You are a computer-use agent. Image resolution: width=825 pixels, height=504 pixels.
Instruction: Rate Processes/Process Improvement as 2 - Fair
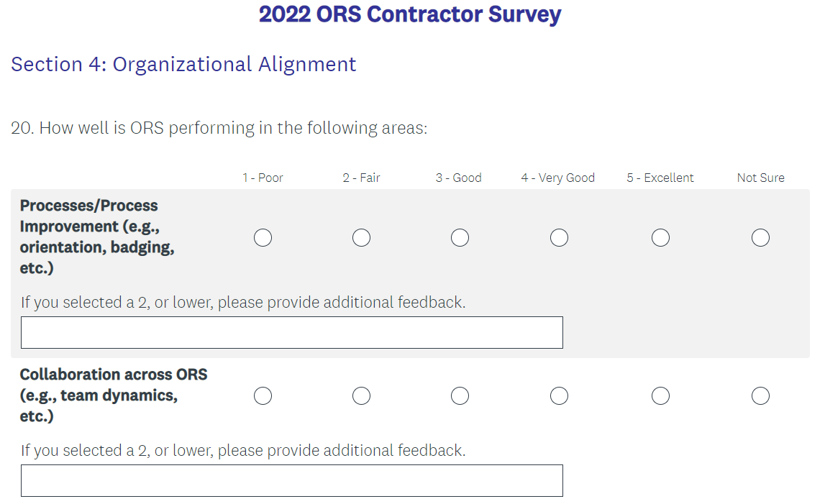coord(361,237)
